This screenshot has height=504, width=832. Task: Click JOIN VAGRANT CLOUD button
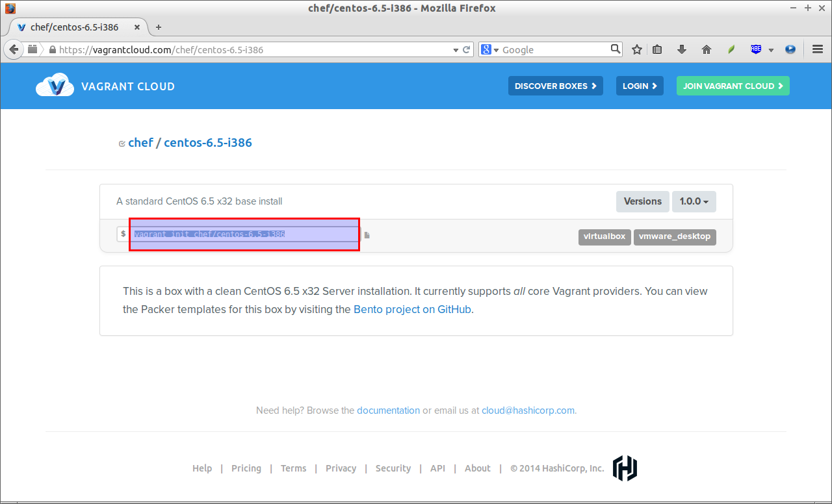click(x=733, y=86)
